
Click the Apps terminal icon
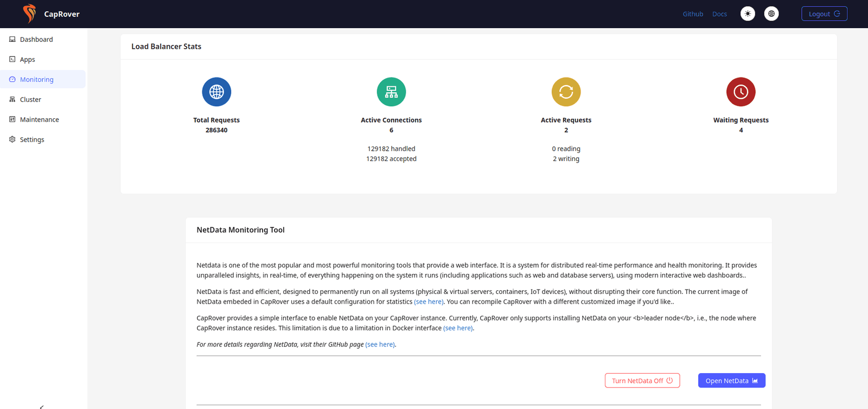coord(12,59)
